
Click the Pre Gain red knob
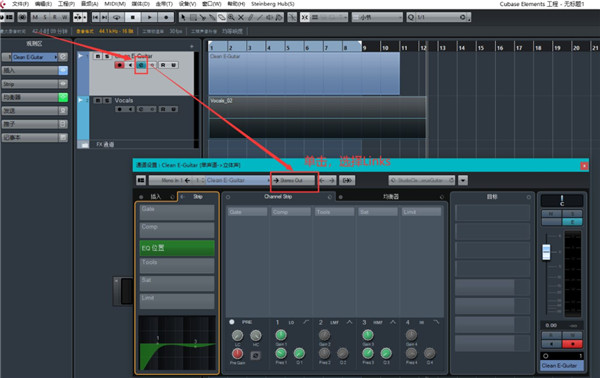(237, 354)
